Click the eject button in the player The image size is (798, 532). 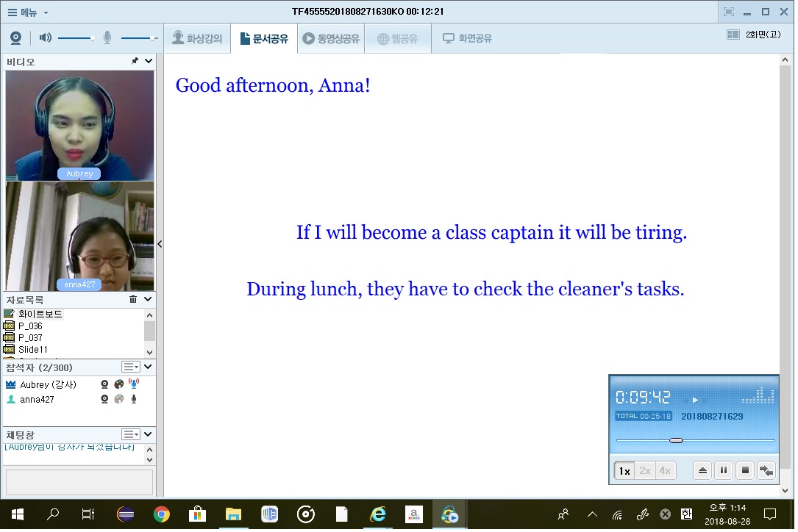pos(702,470)
